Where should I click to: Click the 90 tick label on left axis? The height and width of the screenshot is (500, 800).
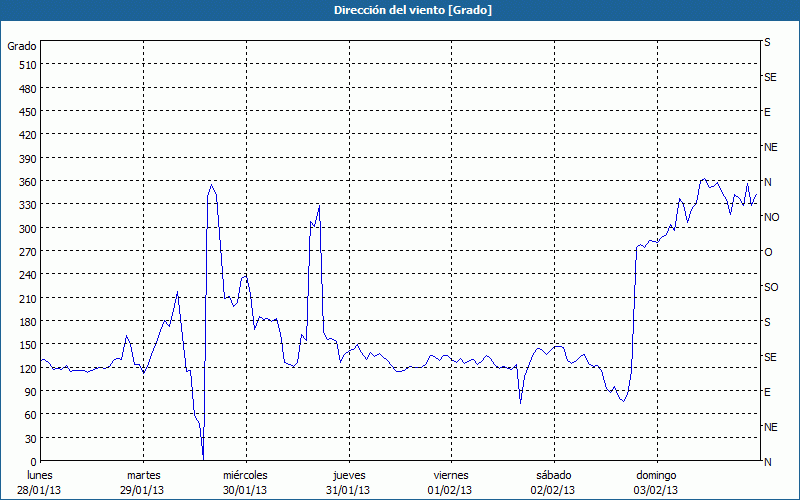click(x=29, y=391)
